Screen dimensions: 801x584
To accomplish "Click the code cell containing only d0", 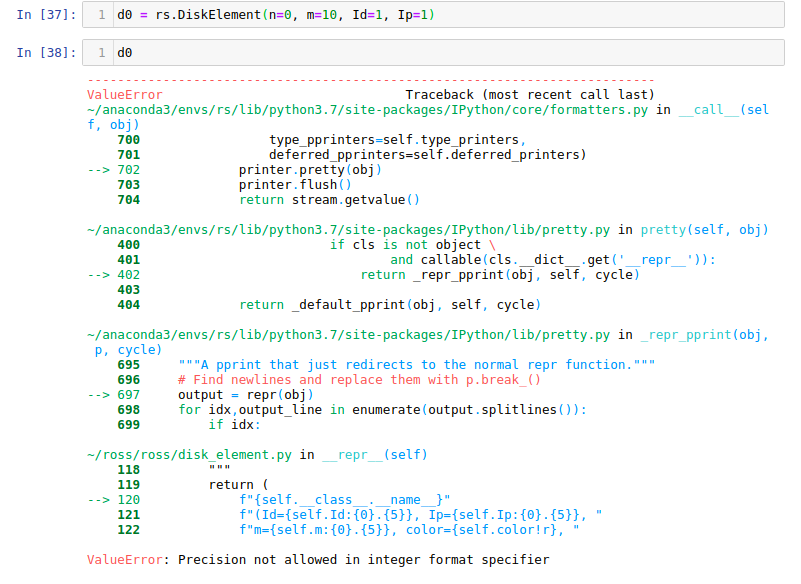I will tap(433, 53).
